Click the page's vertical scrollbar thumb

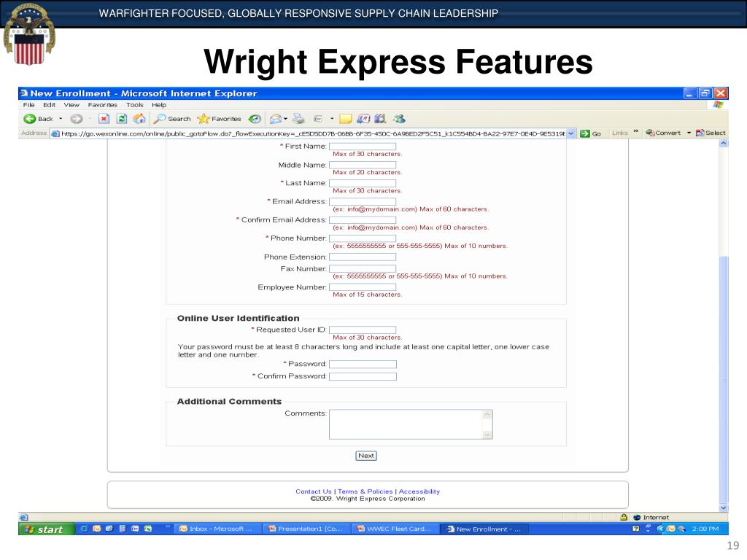724,379
